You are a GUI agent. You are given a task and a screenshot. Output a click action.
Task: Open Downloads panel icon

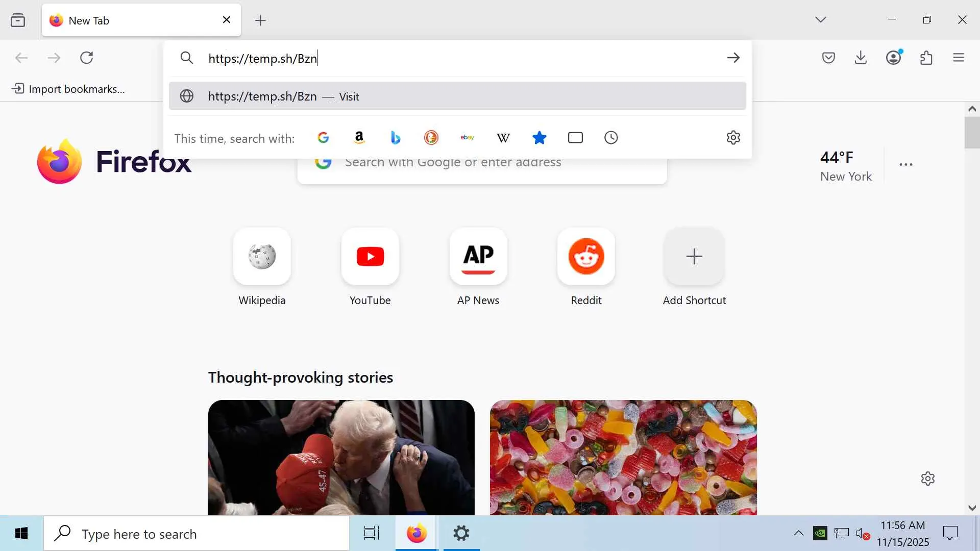(x=861, y=58)
